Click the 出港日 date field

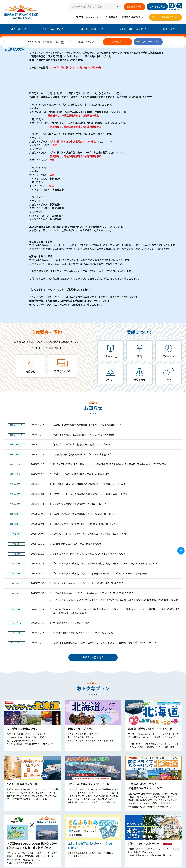(x=47, y=42)
